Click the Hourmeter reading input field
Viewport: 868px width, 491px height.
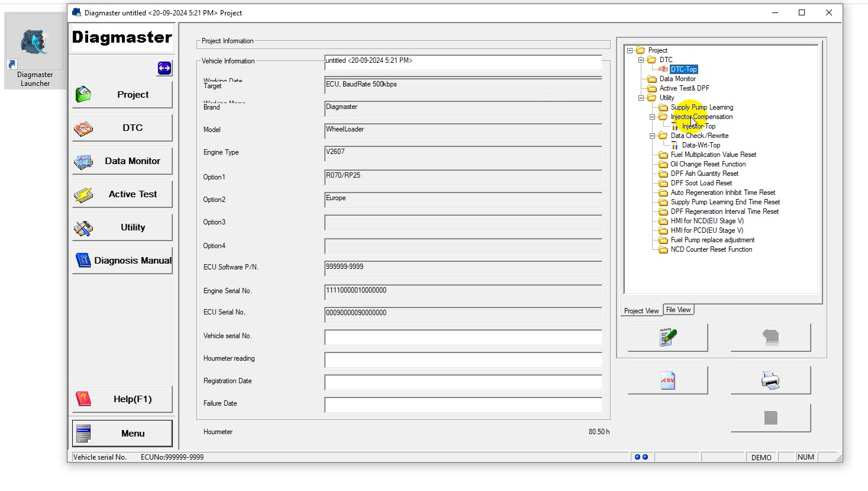(463, 360)
